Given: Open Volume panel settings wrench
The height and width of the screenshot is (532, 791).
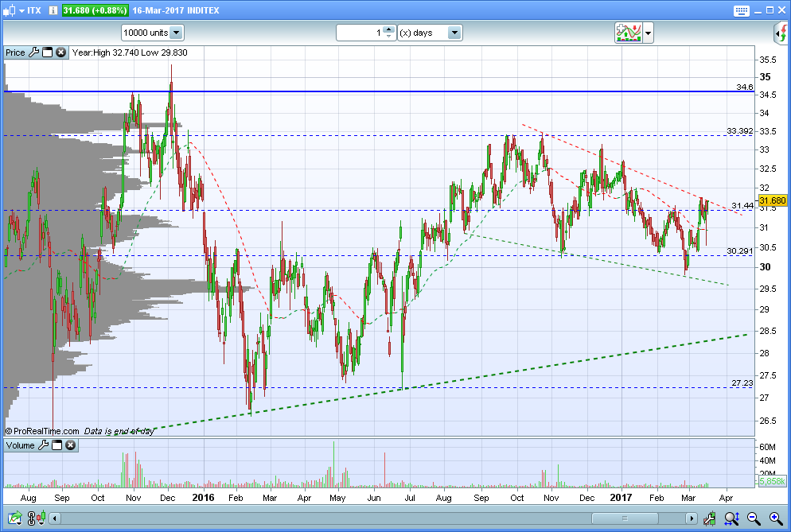Looking at the screenshot, I should pyautogui.click(x=44, y=445).
